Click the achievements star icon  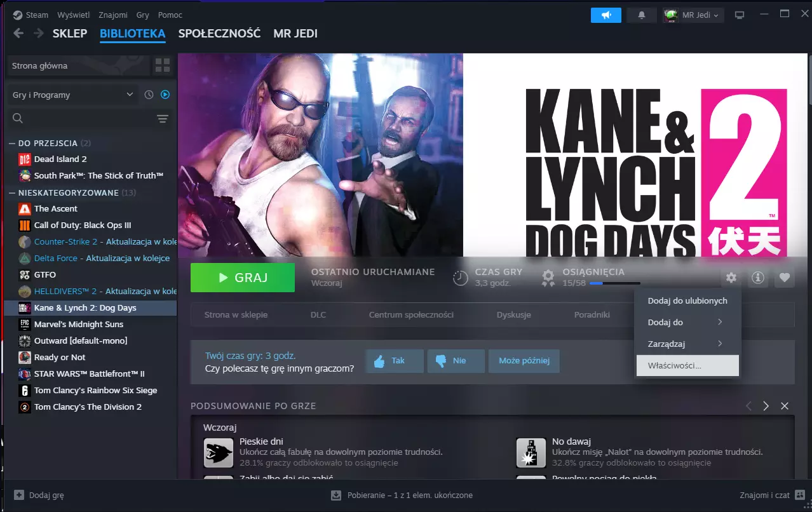pyautogui.click(x=548, y=277)
